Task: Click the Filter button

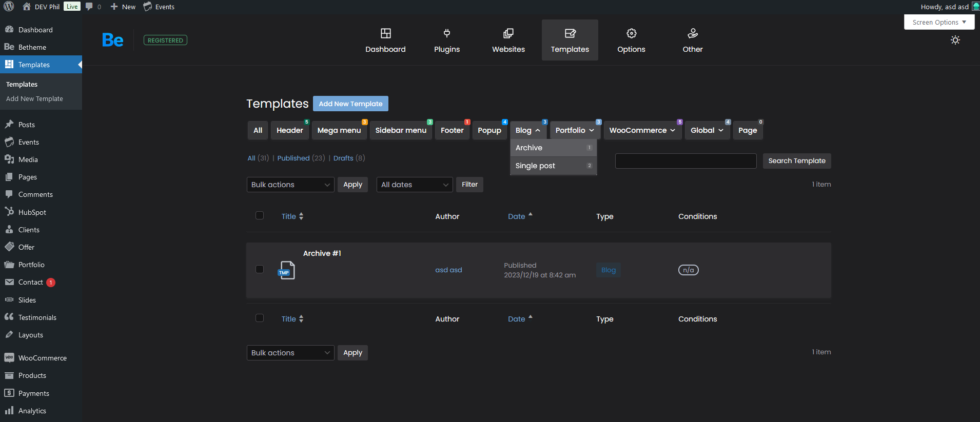Action: click(x=469, y=185)
